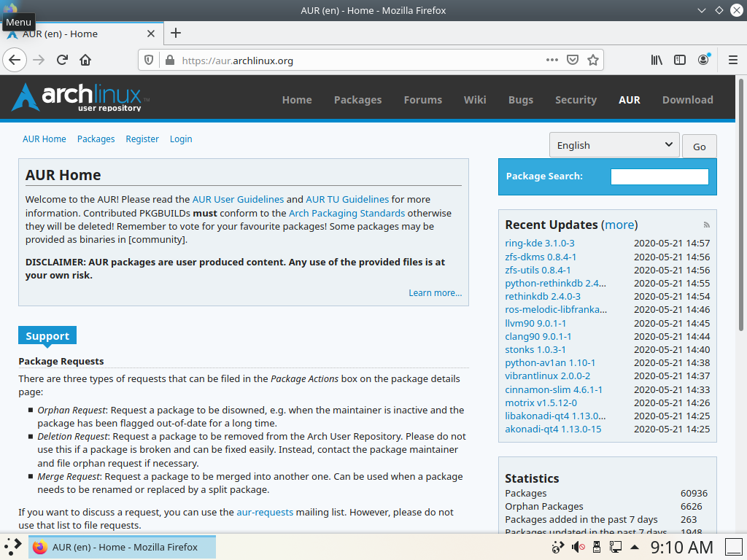Open Bugs in the top navigation

click(521, 100)
